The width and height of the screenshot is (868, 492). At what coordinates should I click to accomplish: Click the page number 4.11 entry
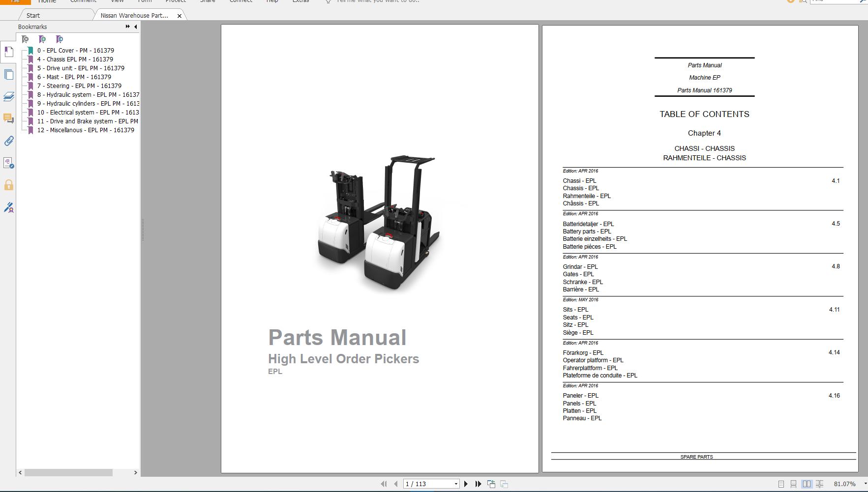click(x=834, y=310)
